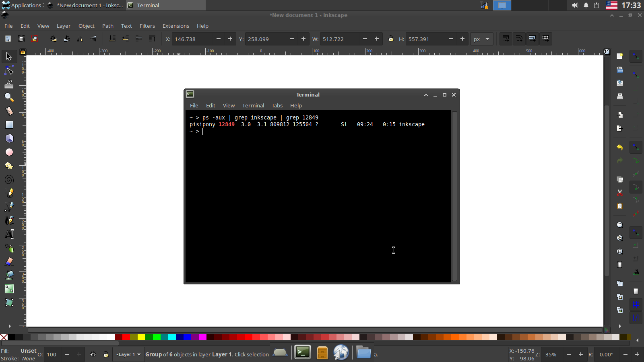
Task: Toggle the width/height ratio lock
Action: tap(390, 39)
